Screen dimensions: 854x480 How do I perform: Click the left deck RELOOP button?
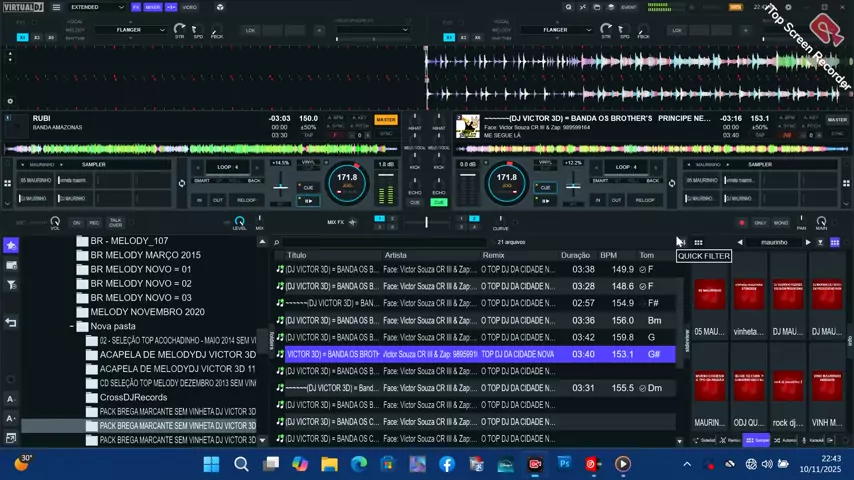click(x=246, y=200)
